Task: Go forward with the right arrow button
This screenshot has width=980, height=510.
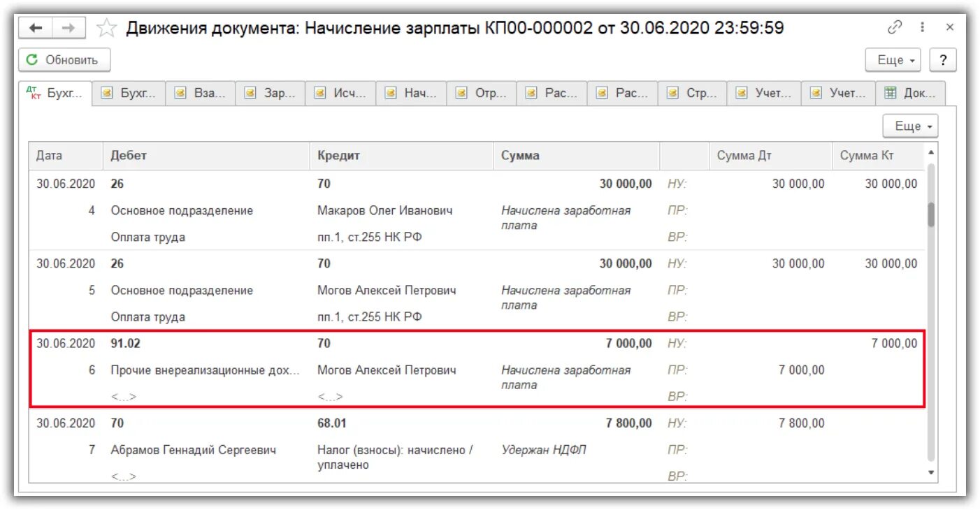Action: (69, 28)
